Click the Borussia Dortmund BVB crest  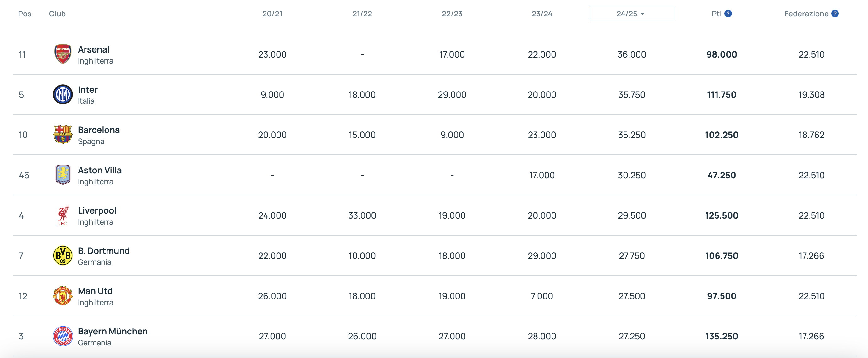click(63, 255)
